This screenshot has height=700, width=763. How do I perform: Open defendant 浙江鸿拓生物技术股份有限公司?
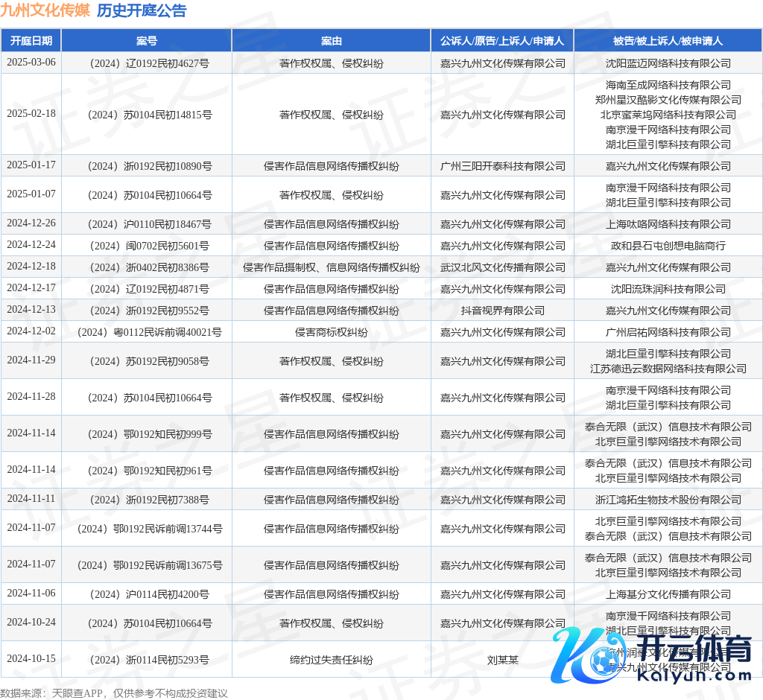tap(668, 500)
